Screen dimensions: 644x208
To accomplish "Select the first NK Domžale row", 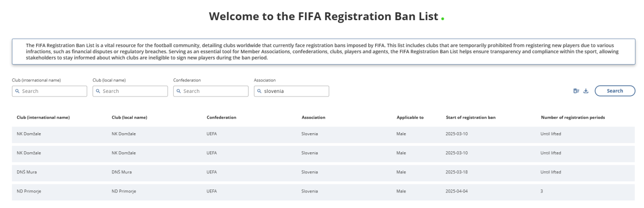I will [322, 134].
